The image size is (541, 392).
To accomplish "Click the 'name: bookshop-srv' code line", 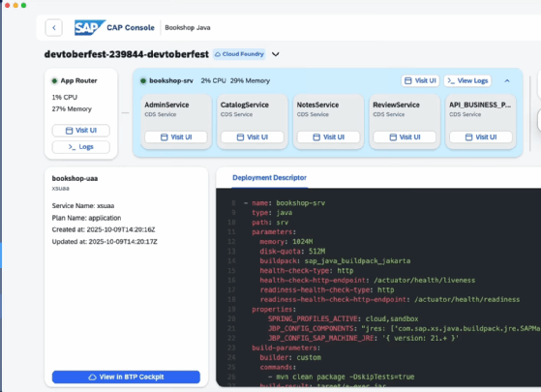I will [285, 203].
